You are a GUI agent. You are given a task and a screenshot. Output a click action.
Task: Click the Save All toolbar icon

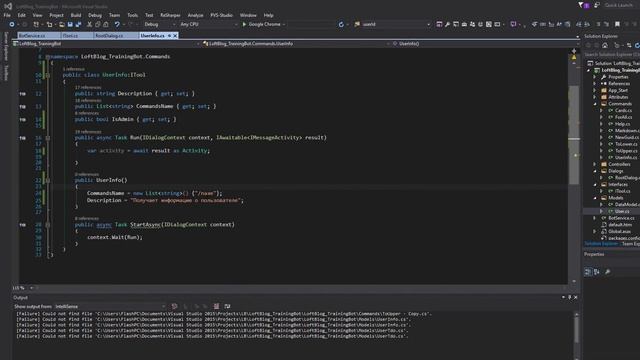(x=78, y=24)
